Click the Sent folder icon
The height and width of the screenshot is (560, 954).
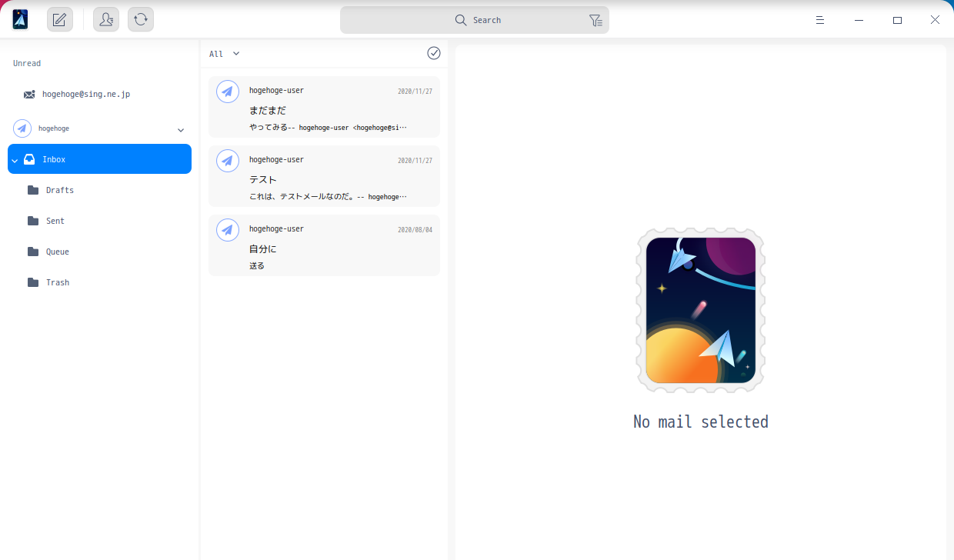pyautogui.click(x=33, y=221)
